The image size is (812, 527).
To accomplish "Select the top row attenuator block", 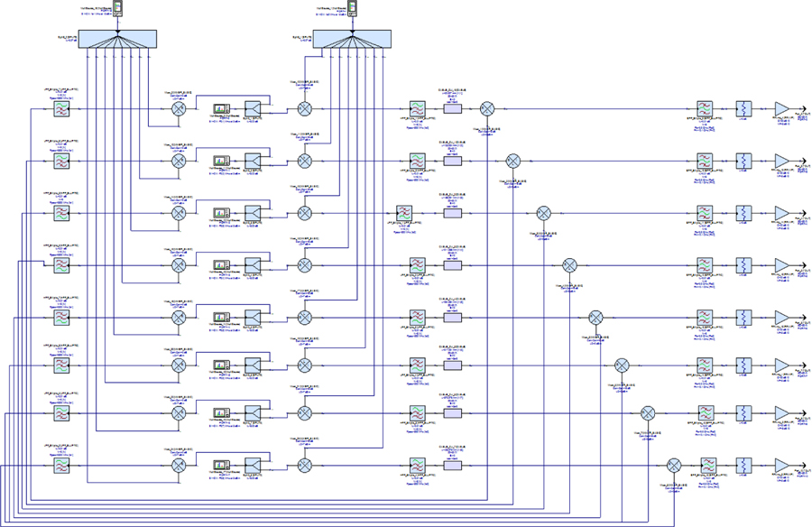I will click(743, 109).
